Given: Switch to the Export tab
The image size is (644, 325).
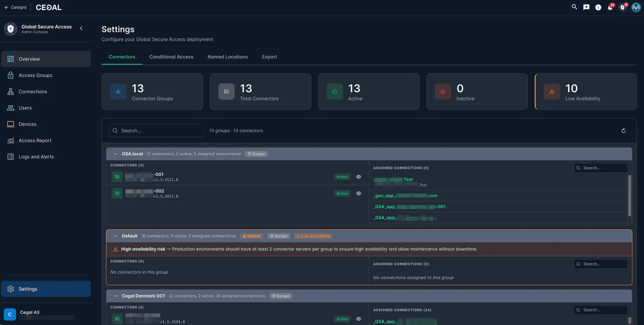Looking at the screenshot, I should tap(270, 57).
